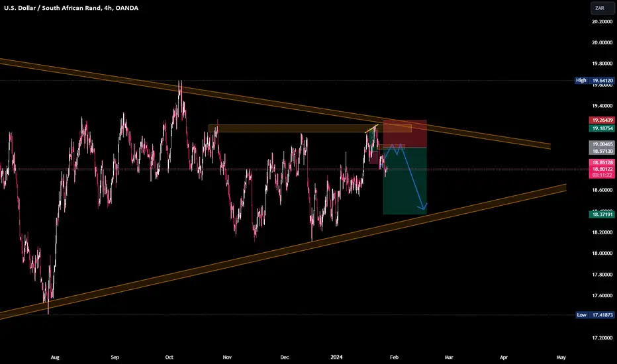Open the ZAR currency selector
Viewport: 617px width, 364px height.
(x=602, y=8)
